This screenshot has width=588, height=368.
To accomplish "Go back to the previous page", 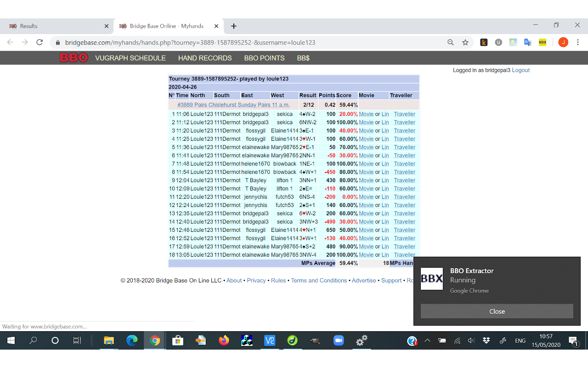I will point(10,42).
